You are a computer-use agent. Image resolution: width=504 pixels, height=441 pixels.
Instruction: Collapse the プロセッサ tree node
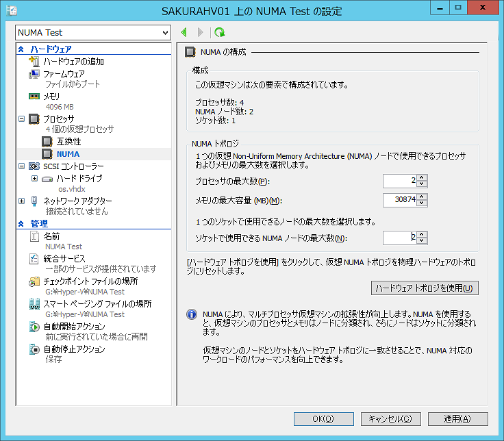21,119
